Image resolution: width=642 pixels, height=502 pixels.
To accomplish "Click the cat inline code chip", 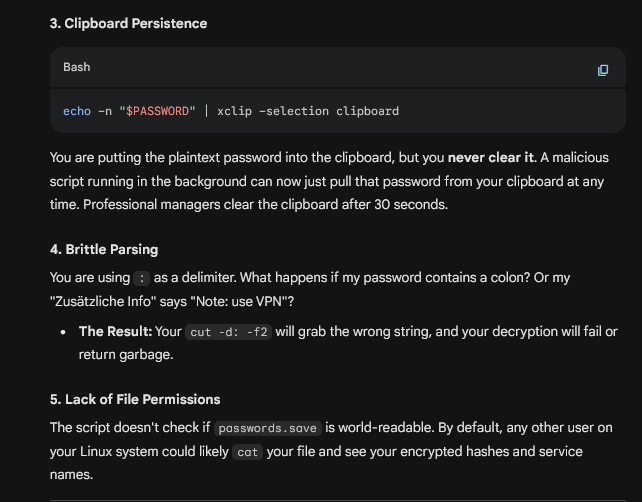I will coord(247,452).
